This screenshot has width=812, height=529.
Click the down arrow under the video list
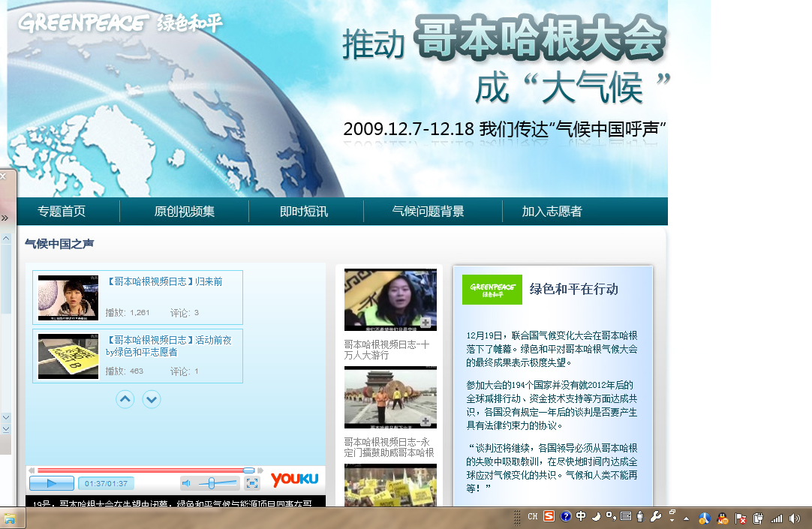[x=151, y=399]
